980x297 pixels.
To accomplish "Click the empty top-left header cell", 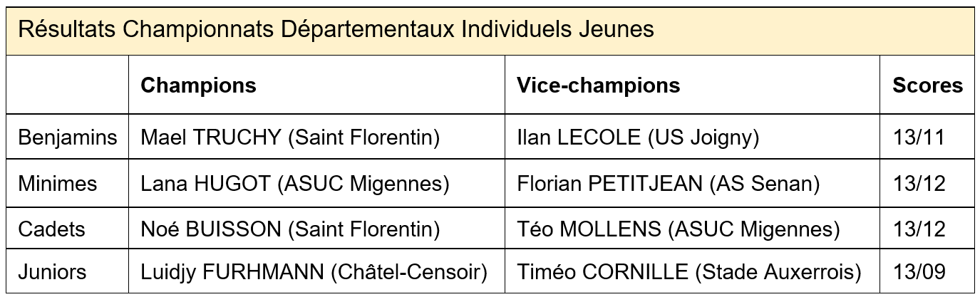I will click(x=68, y=84).
